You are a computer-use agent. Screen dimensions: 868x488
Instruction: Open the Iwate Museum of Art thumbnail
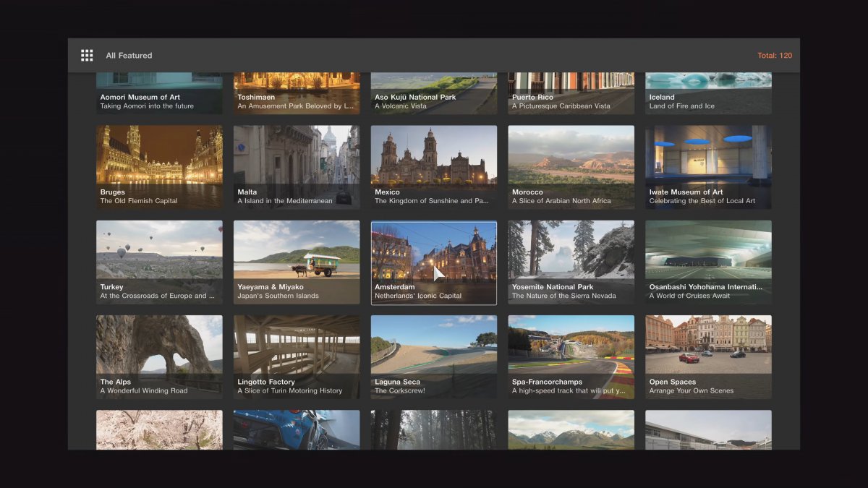point(709,168)
